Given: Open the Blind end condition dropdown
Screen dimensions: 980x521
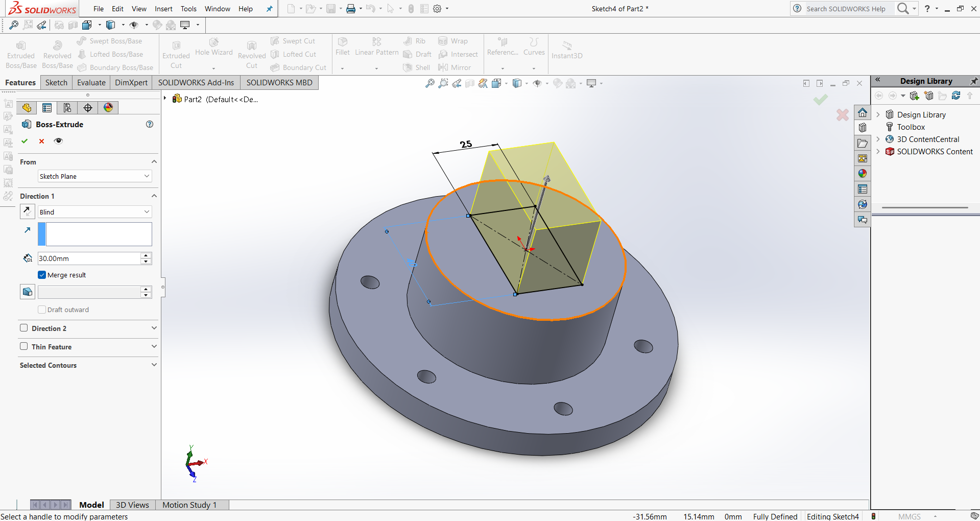Looking at the screenshot, I should click(95, 212).
